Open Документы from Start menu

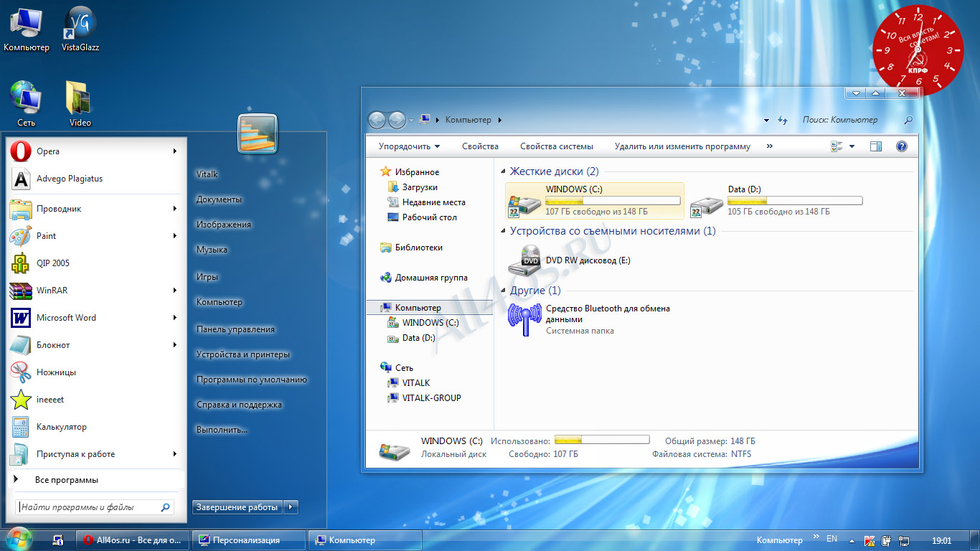pyautogui.click(x=219, y=199)
